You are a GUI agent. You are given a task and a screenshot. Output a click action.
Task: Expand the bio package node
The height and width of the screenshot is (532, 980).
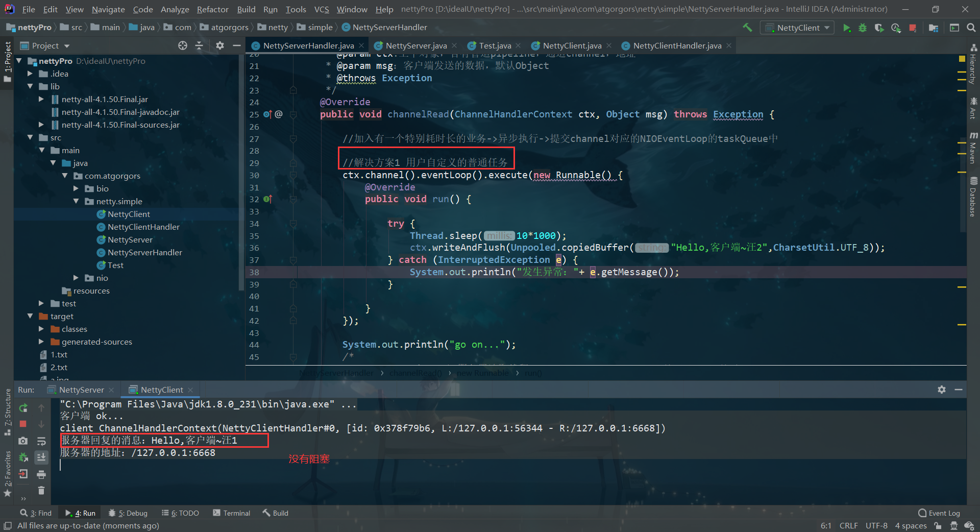tap(76, 188)
